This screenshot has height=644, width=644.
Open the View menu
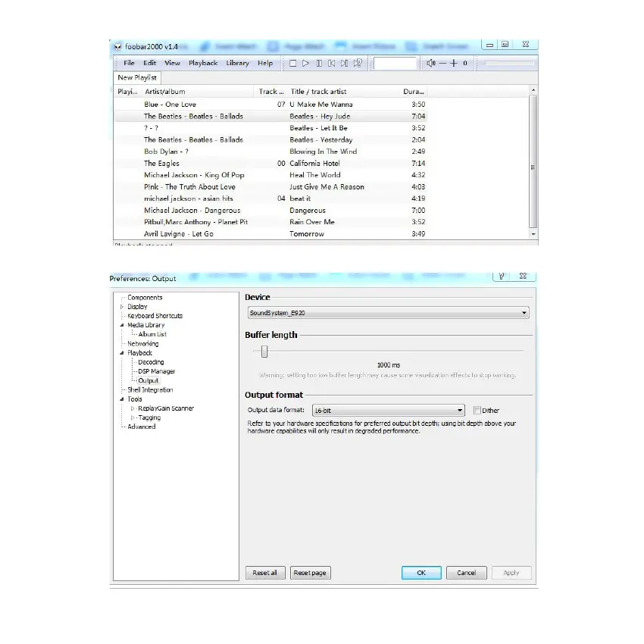pyautogui.click(x=172, y=63)
